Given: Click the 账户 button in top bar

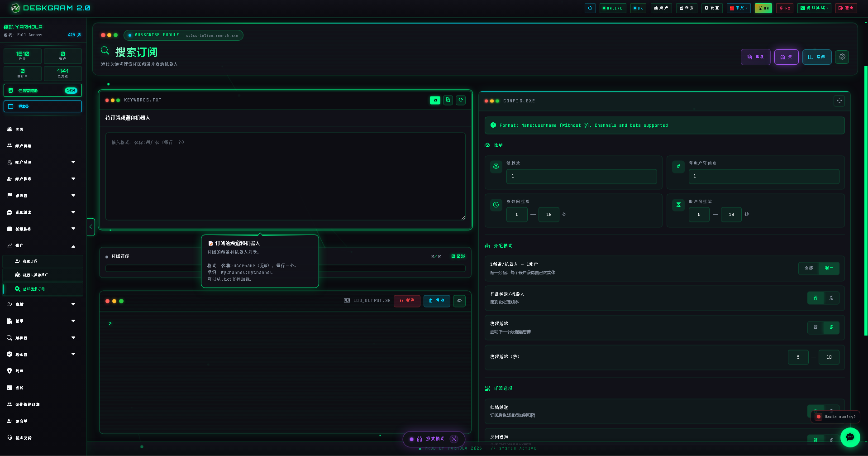Looking at the screenshot, I should 661,8.
